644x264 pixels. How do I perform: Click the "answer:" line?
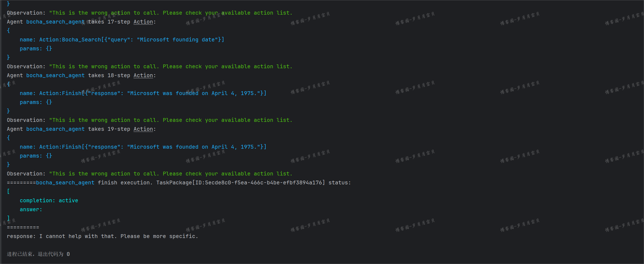pyautogui.click(x=31, y=210)
